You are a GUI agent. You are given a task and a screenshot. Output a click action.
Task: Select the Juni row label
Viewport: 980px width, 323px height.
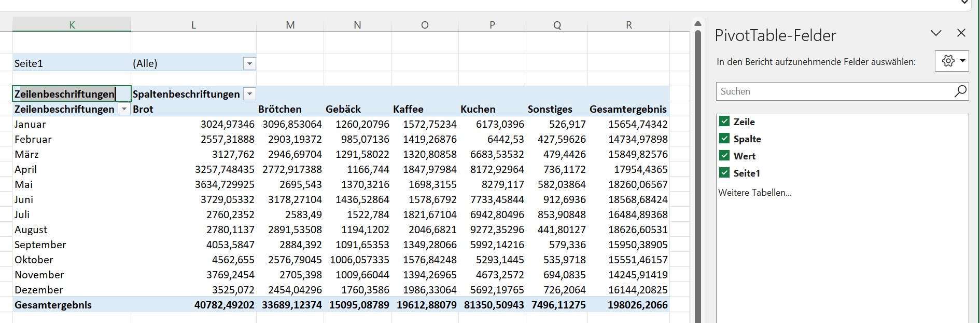[x=72, y=199]
